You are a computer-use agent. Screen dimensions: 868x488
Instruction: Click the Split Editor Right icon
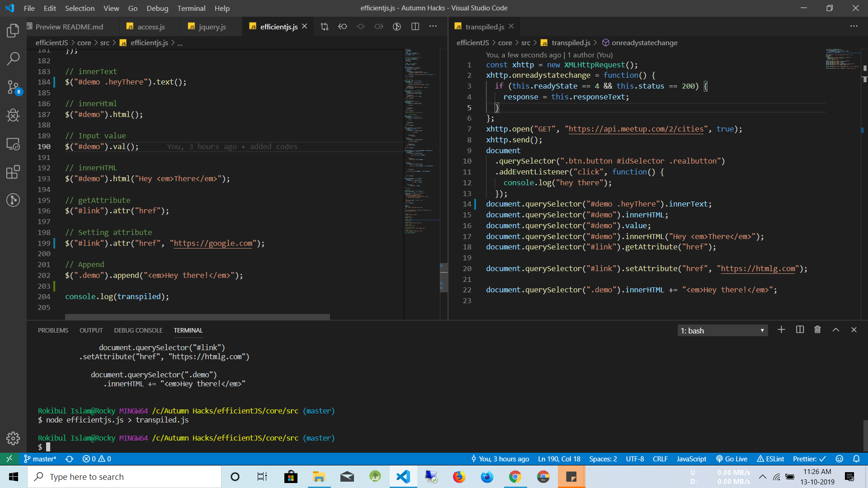[415, 27]
